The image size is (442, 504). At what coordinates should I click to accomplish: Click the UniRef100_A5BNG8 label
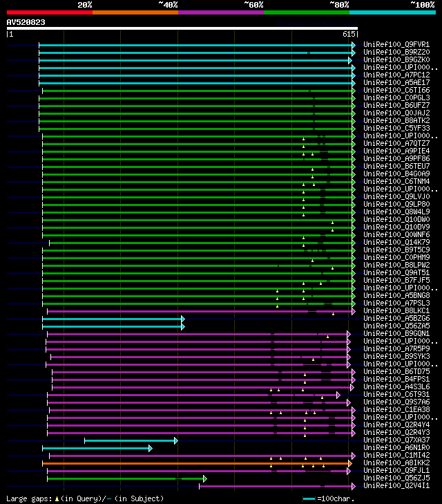pyautogui.click(x=396, y=296)
